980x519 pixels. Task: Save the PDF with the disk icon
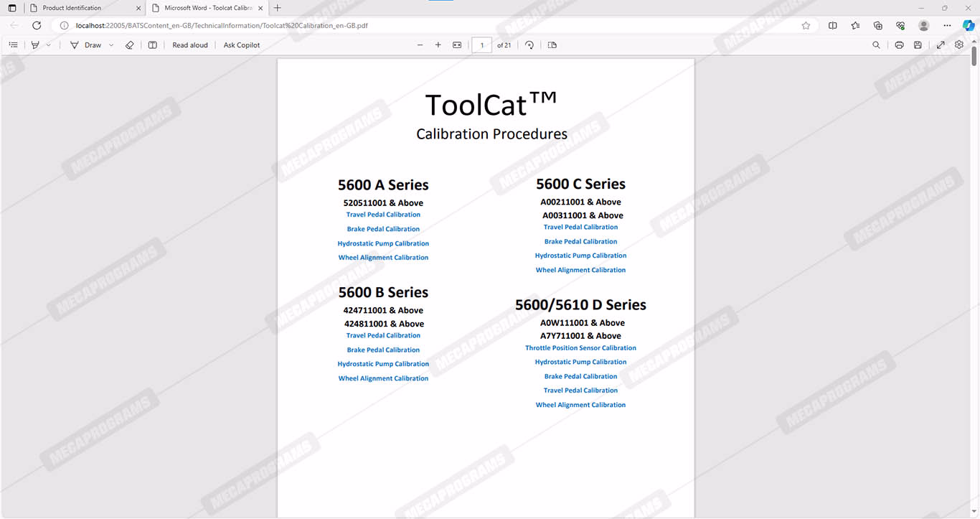(x=918, y=45)
